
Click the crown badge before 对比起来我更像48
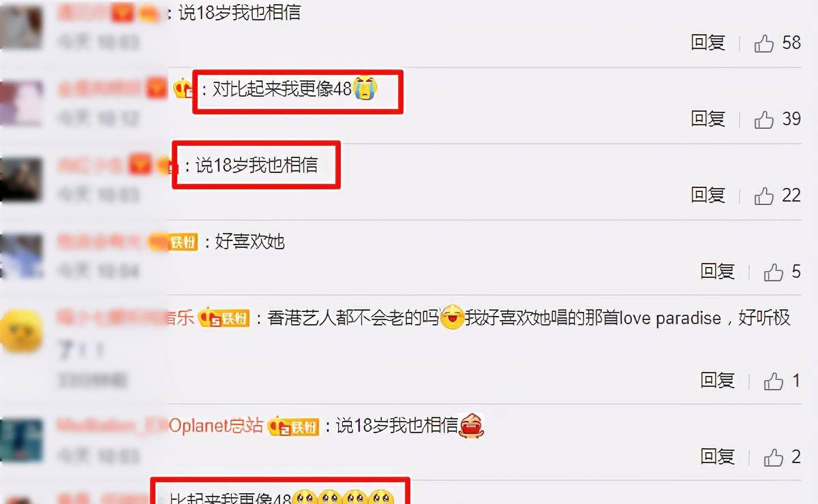(x=183, y=89)
